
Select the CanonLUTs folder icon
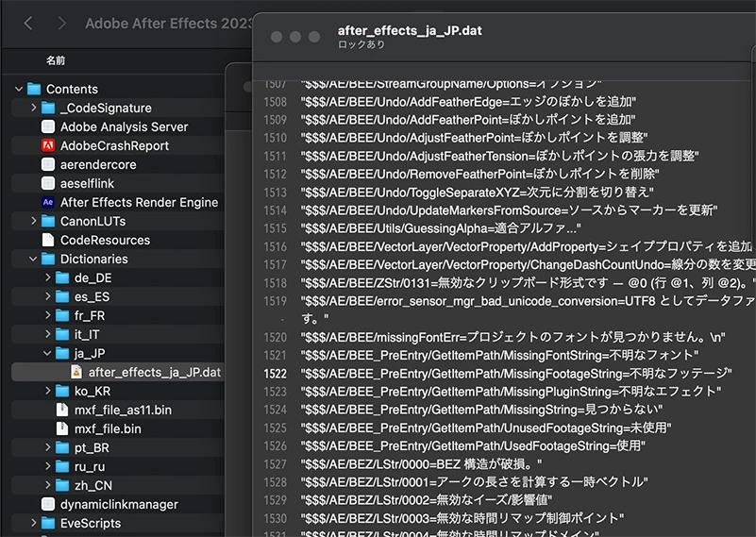pyautogui.click(x=48, y=221)
